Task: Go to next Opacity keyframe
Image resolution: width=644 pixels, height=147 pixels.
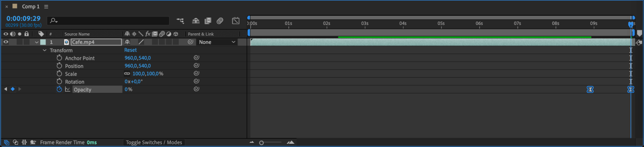Action: pyautogui.click(x=20, y=89)
